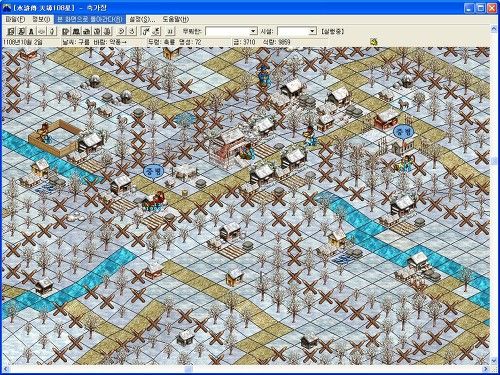Select the red mounted unit on the road

coord(154,201)
